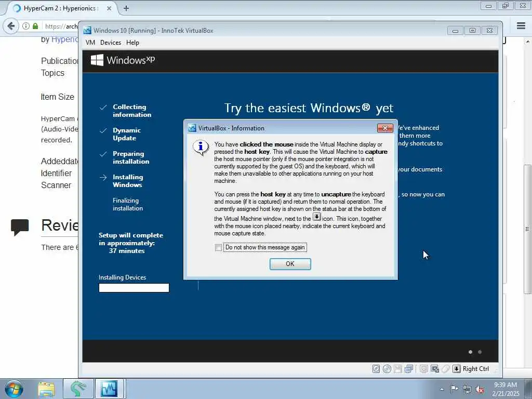Click the 'Scanner' label on the web page

click(56, 185)
